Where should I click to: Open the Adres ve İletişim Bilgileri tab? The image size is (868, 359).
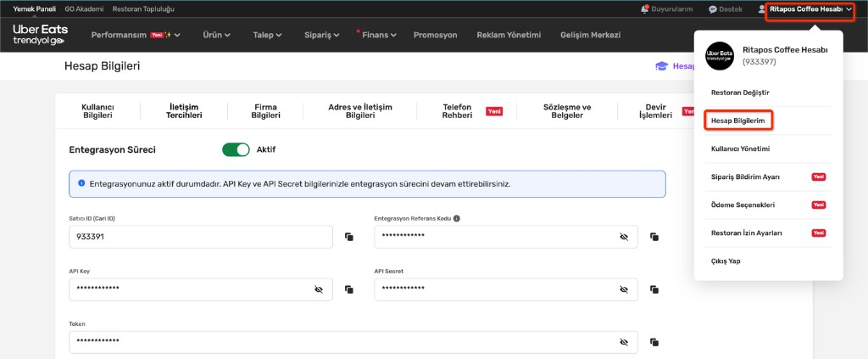tap(360, 111)
